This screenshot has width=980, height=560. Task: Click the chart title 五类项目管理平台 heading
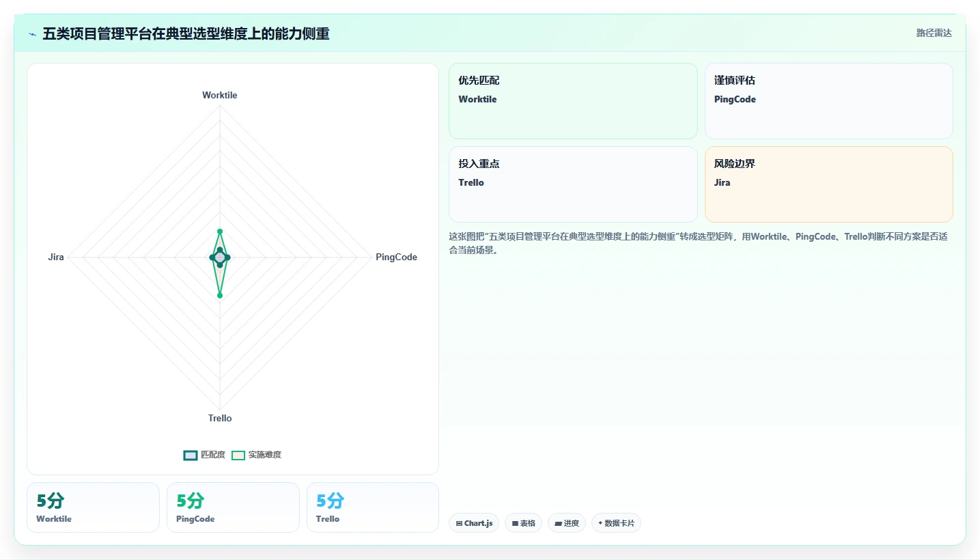[186, 33]
